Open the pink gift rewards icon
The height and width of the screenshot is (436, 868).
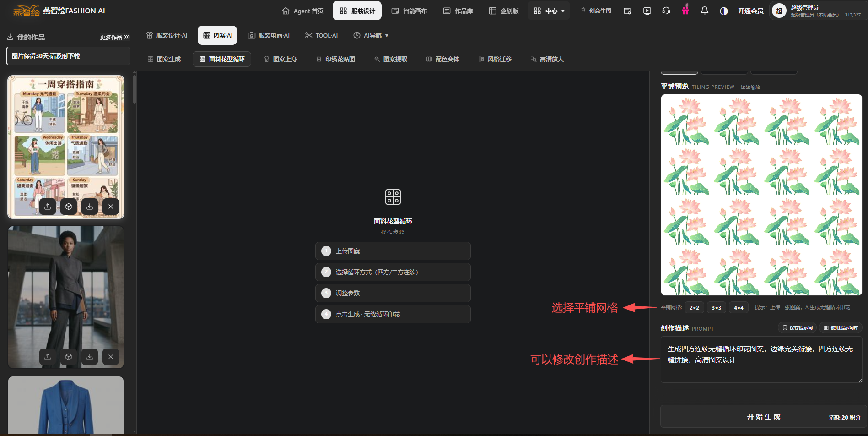click(x=685, y=10)
